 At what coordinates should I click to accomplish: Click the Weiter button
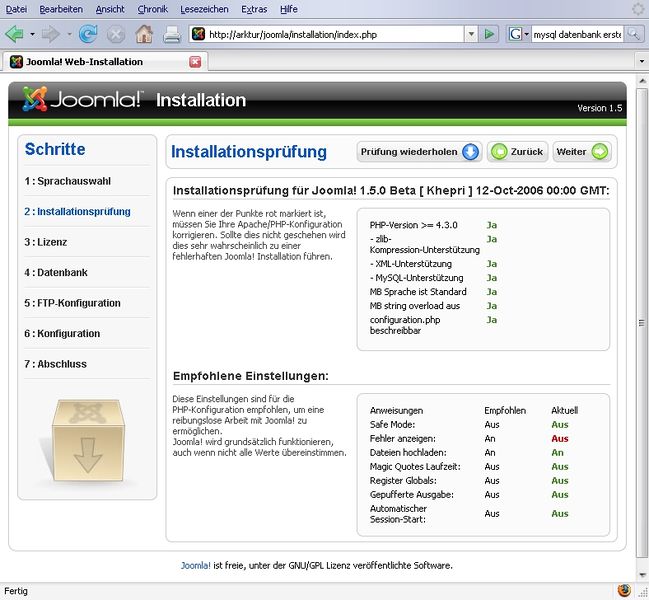581,152
